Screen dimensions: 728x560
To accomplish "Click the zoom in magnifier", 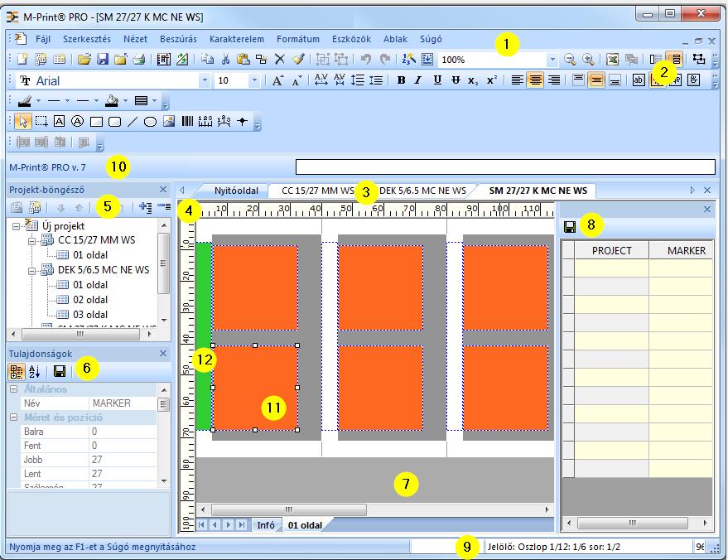I will (x=588, y=59).
